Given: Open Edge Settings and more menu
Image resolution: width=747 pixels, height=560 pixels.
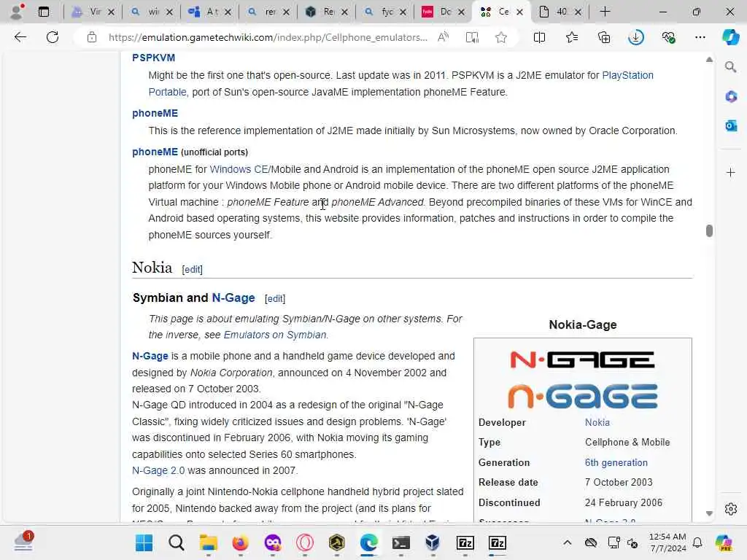Looking at the screenshot, I should pyautogui.click(x=700, y=37).
